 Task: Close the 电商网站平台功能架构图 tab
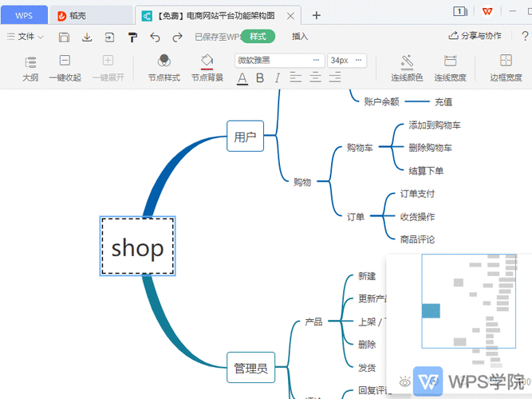click(x=290, y=16)
